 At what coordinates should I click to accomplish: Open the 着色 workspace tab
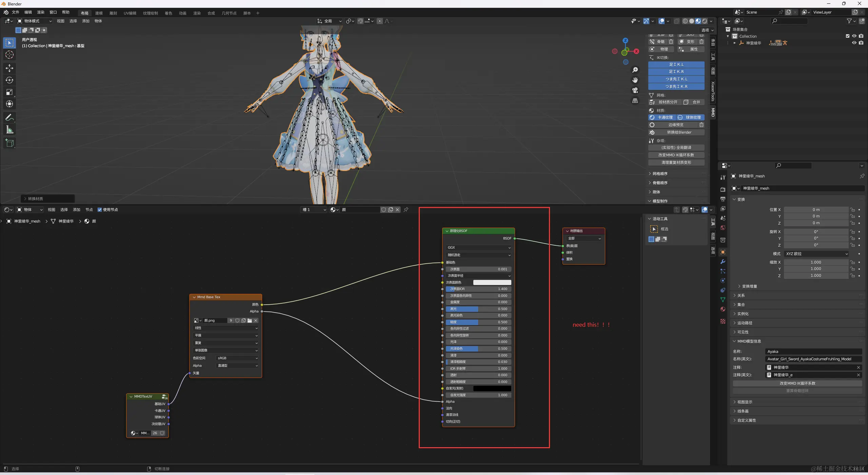click(x=168, y=13)
